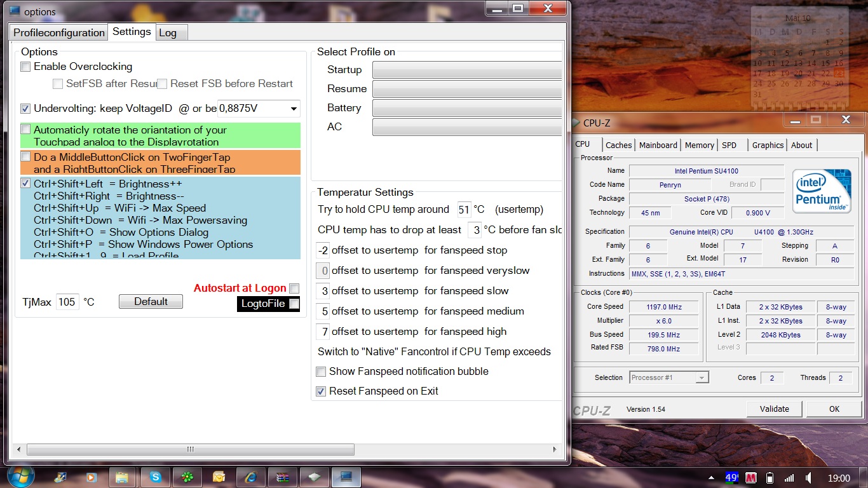Check Autostart at Logon

(294, 288)
